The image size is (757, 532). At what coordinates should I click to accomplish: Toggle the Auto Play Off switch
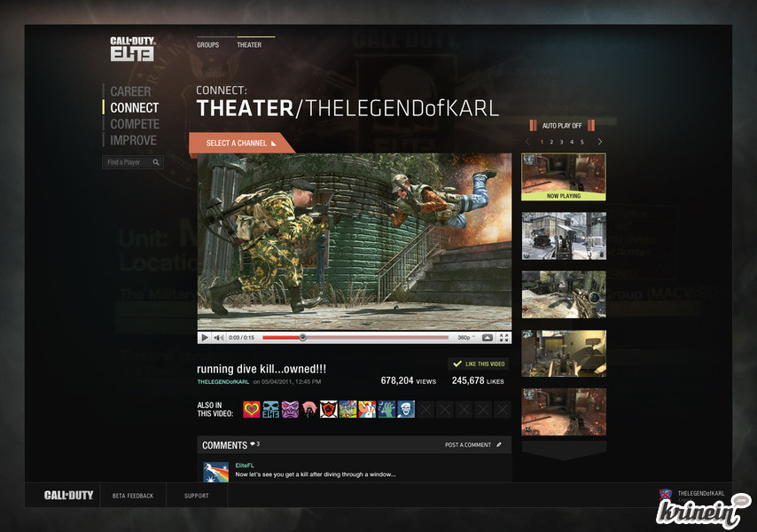562,126
